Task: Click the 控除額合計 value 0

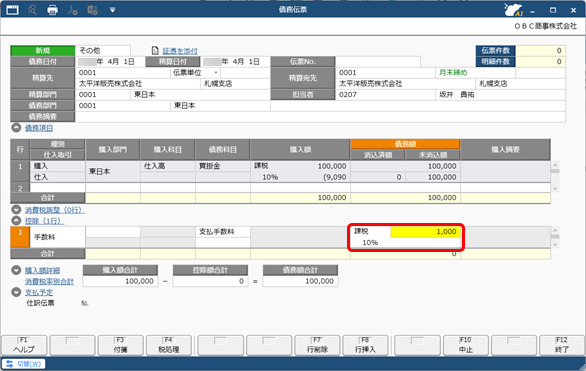Action: click(x=210, y=281)
